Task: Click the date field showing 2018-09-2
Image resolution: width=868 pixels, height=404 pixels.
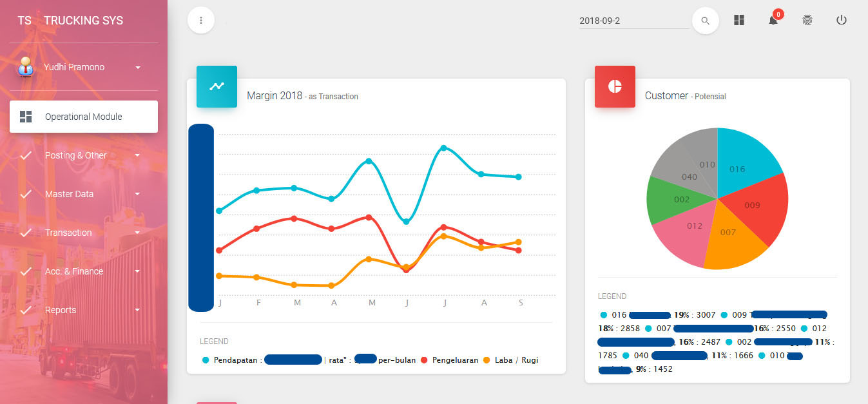Action: coord(633,21)
